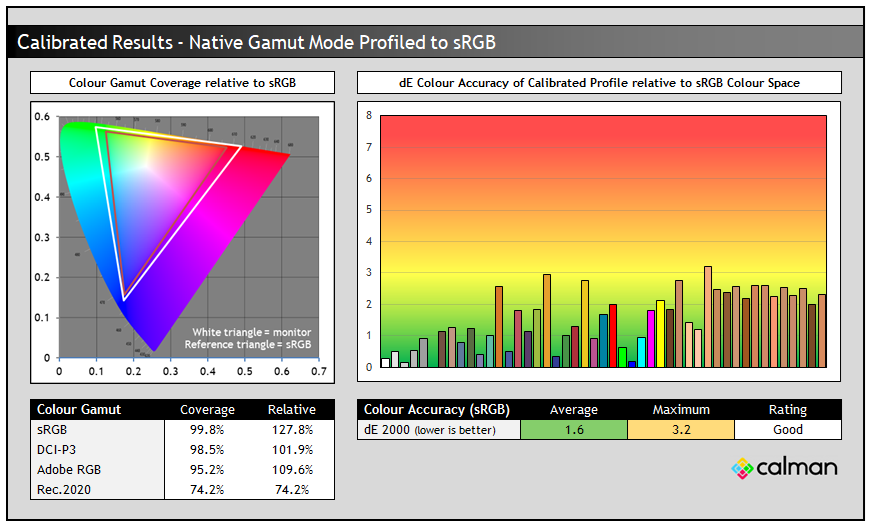The height and width of the screenshot is (521, 872).
Task: Click the 99.8% sRGB coverage value
Action: [207, 428]
